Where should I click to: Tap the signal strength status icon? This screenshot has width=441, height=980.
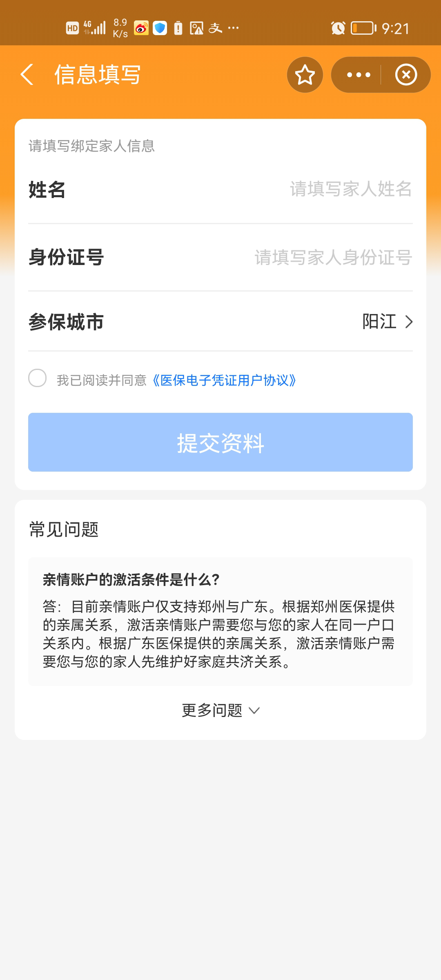(95, 28)
